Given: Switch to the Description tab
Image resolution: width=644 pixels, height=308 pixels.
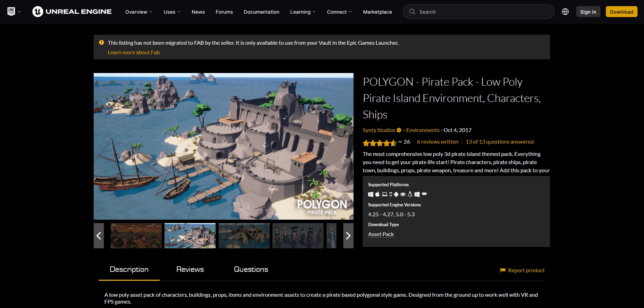Looking at the screenshot, I should point(129,269).
